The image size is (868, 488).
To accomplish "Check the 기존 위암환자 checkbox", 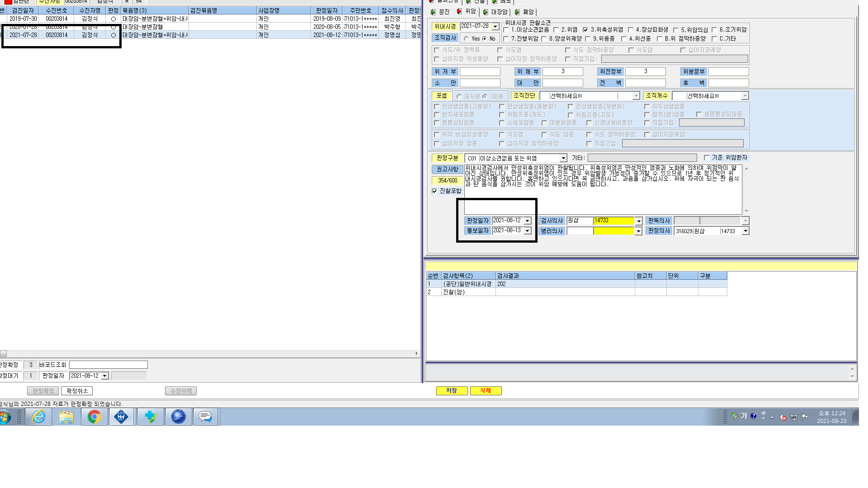I will coord(707,158).
